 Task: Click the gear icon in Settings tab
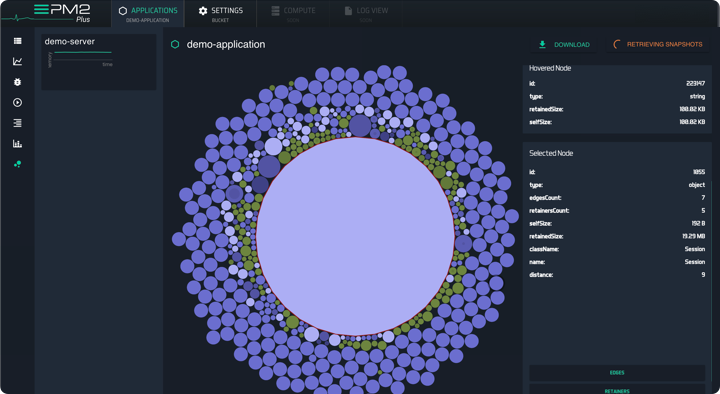(203, 11)
